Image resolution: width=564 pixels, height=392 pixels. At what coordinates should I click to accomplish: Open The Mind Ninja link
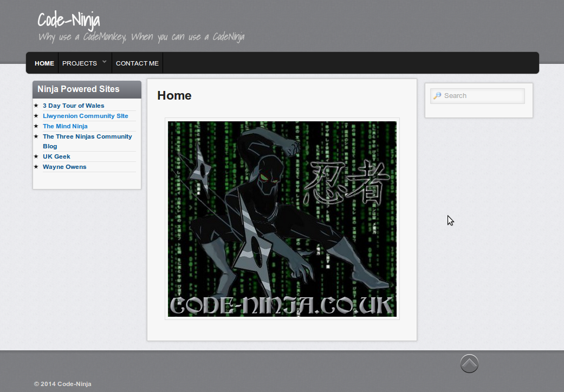click(x=65, y=126)
